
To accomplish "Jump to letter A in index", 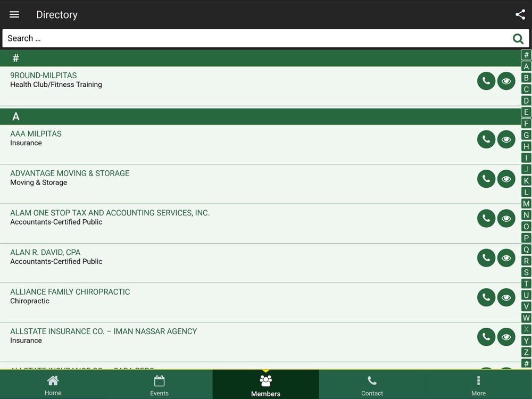I will (x=526, y=66).
